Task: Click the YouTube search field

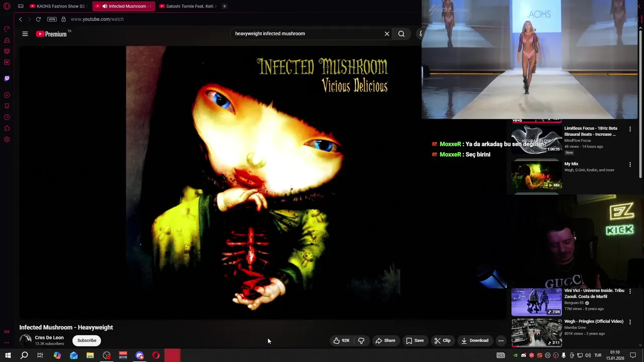Action: tap(307, 34)
